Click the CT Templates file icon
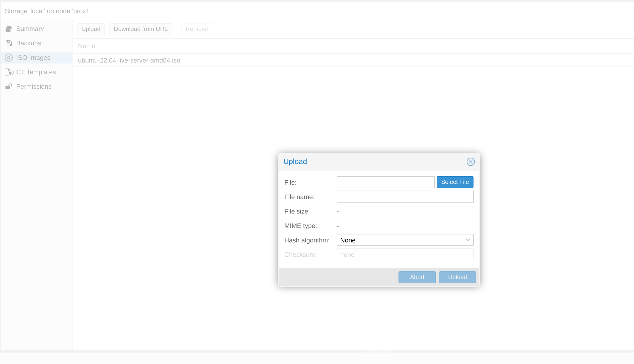634x364 pixels. 9,72
